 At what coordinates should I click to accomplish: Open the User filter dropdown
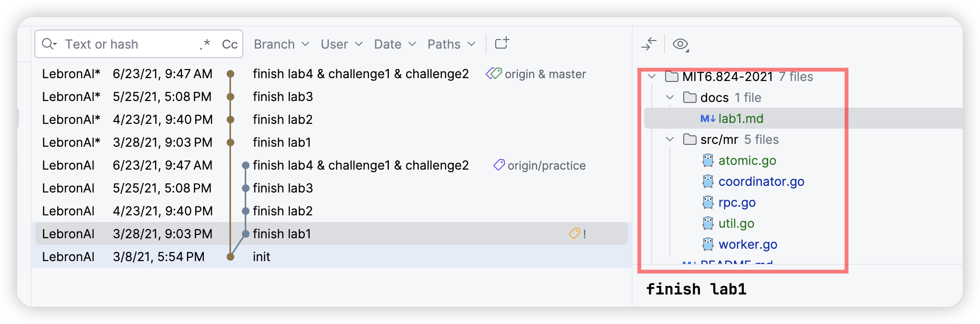pos(342,44)
